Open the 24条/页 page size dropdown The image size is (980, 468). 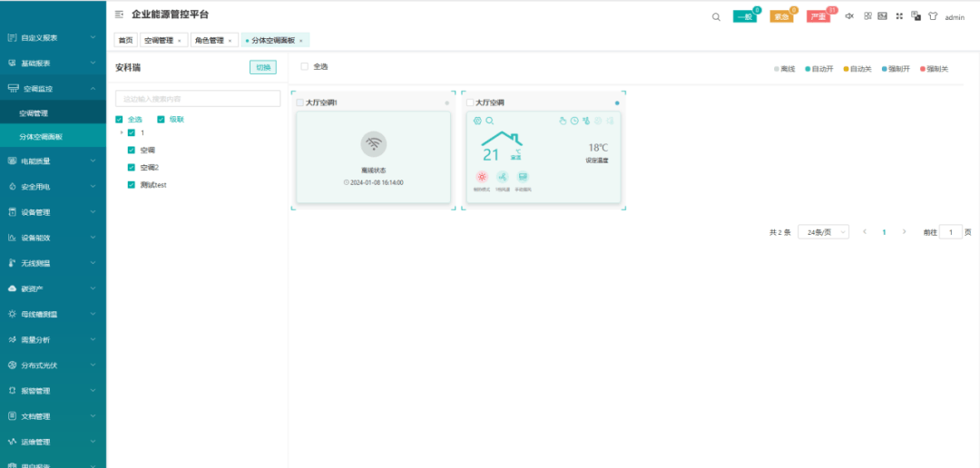click(x=823, y=232)
